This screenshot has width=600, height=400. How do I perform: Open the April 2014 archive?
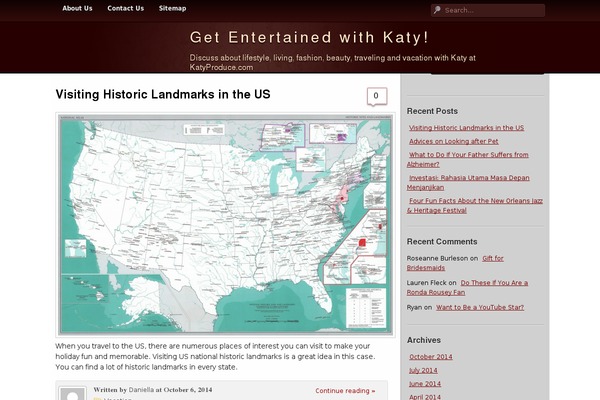point(425,397)
